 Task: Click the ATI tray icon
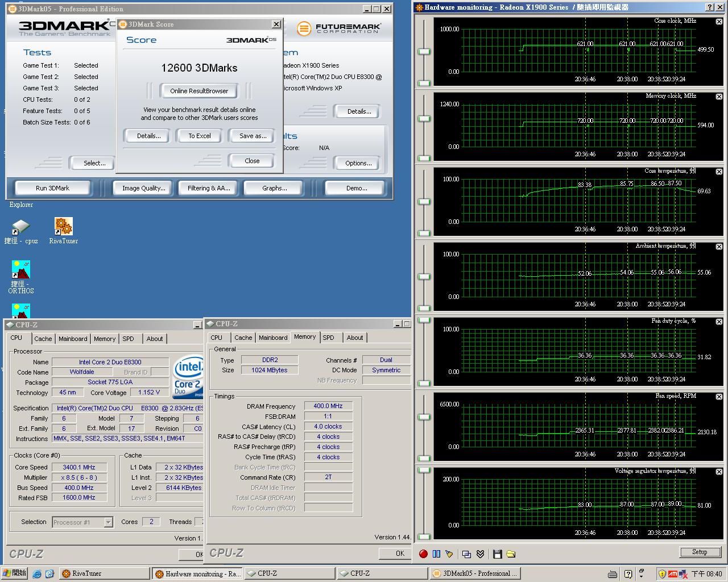(673, 574)
